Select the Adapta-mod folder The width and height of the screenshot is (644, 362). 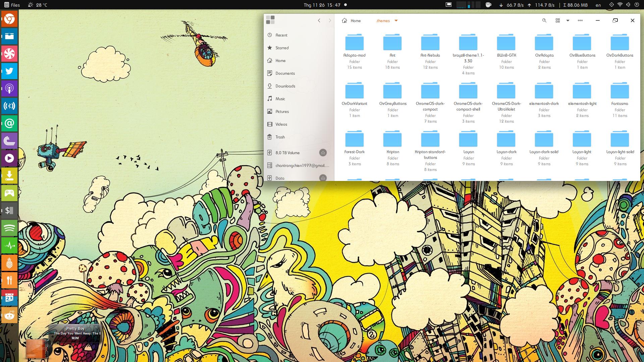pos(355,51)
